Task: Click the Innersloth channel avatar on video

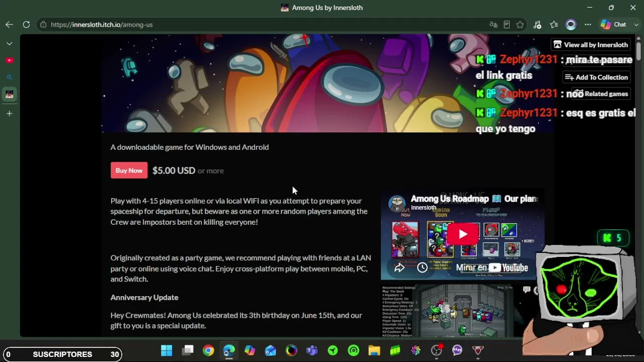Action: [x=397, y=204]
